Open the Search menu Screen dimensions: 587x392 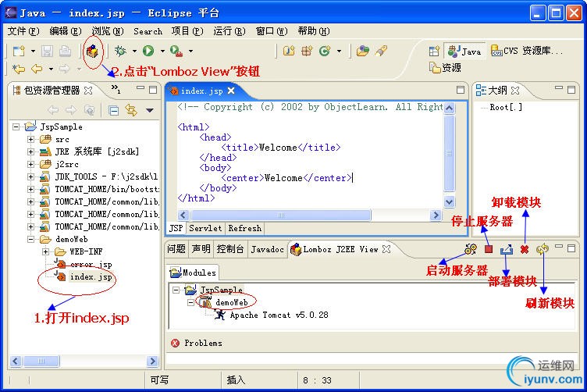[148, 31]
